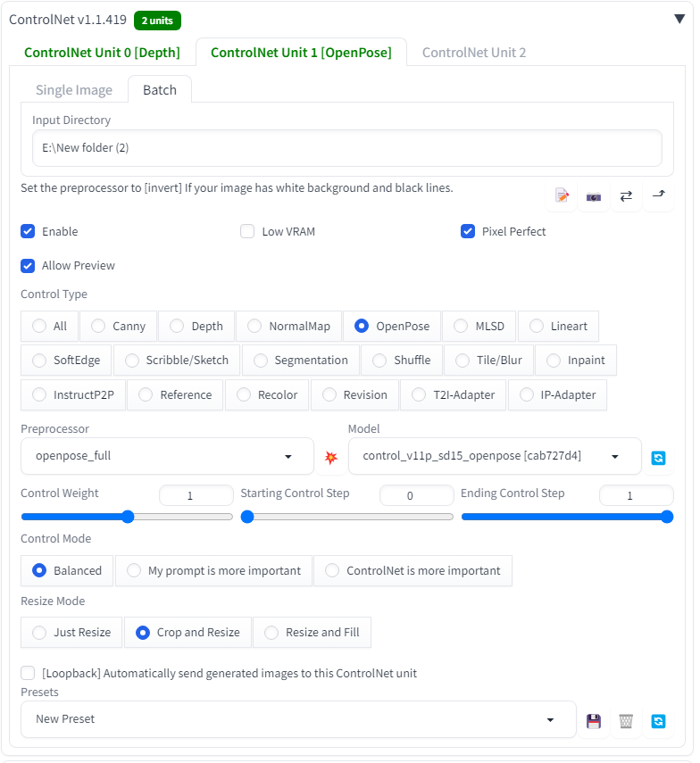Refresh the presets list icon
Screen dimensions: 700x763
pos(658,720)
